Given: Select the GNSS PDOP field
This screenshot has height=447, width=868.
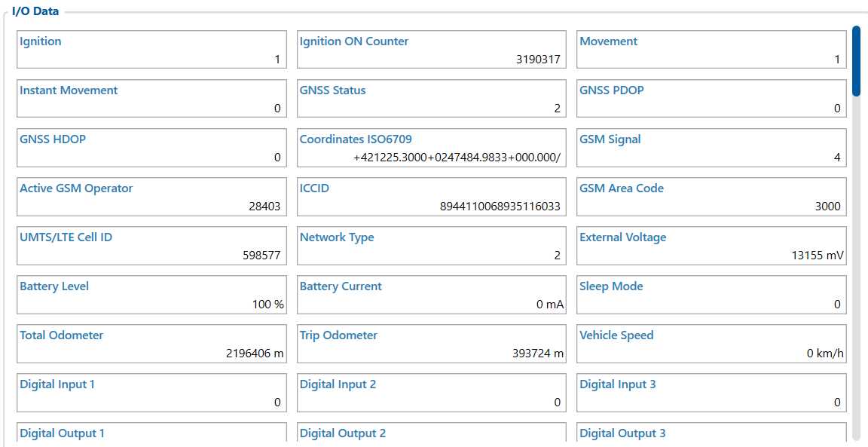Looking at the screenshot, I should pos(711,99).
